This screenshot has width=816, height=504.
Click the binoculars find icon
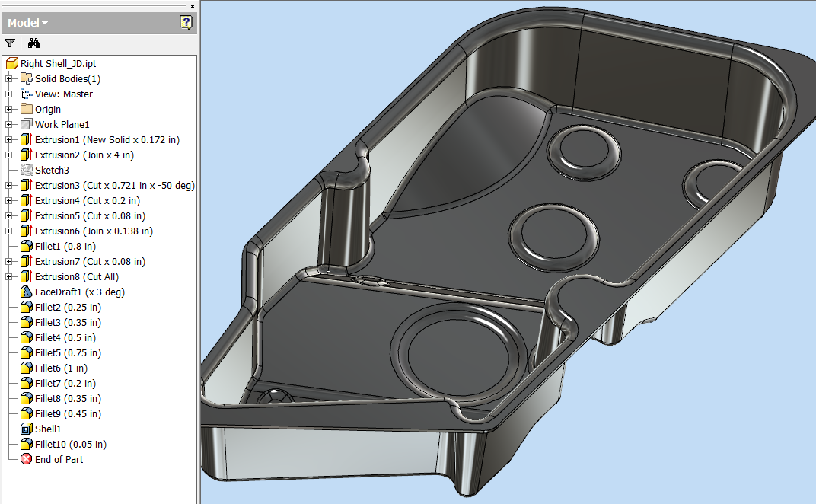33,43
